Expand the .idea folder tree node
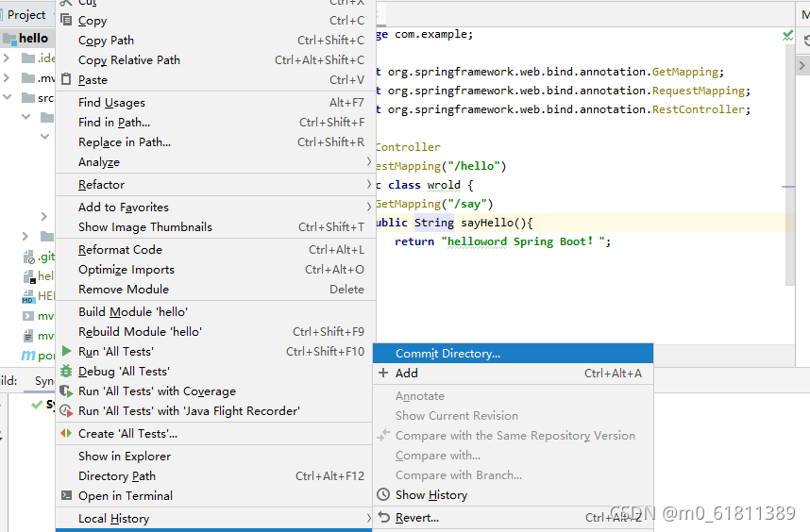810x532 pixels. (x=7, y=58)
